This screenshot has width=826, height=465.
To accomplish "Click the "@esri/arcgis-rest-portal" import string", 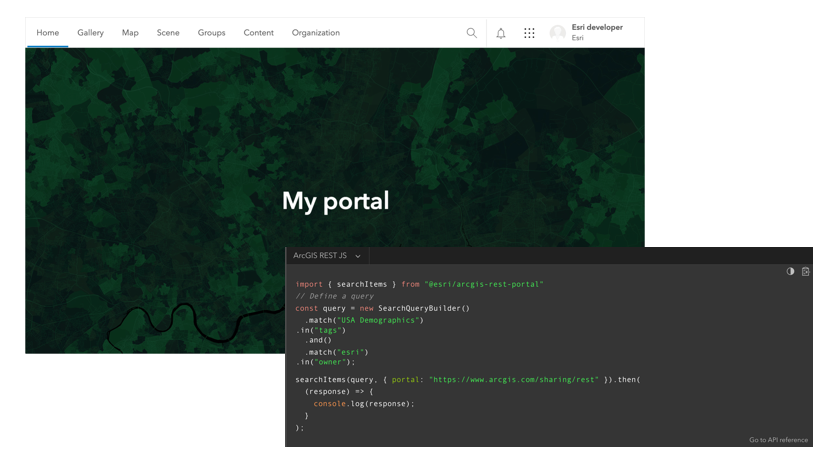I will click(484, 284).
